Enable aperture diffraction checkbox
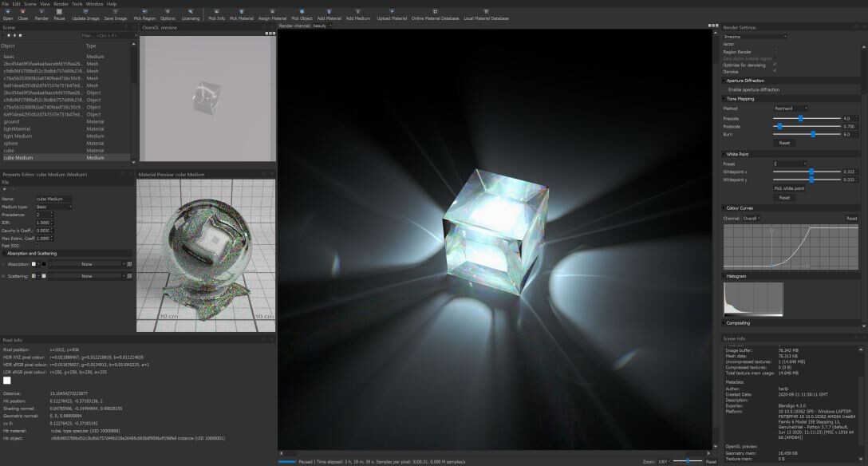The image size is (868, 466). click(x=724, y=89)
